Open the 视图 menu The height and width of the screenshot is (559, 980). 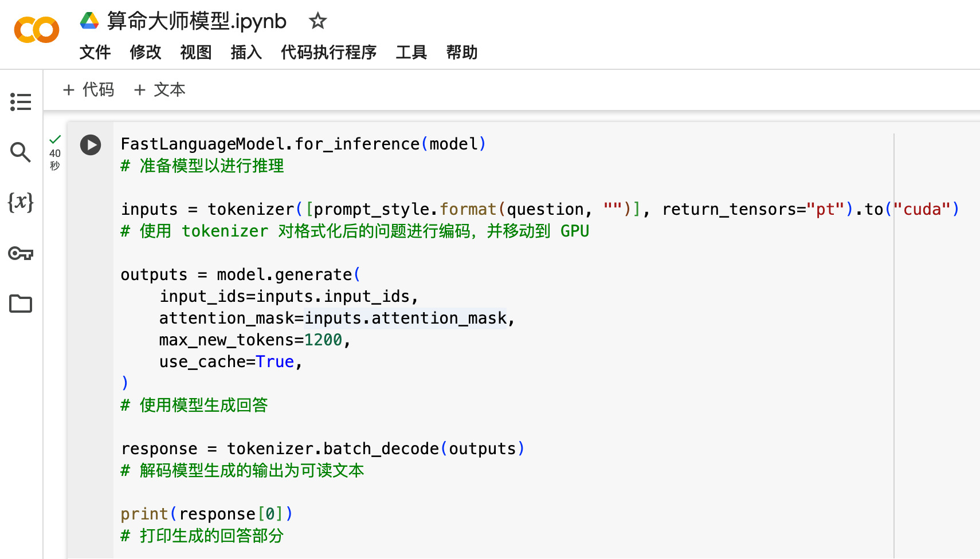pyautogui.click(x=196, y=52)
